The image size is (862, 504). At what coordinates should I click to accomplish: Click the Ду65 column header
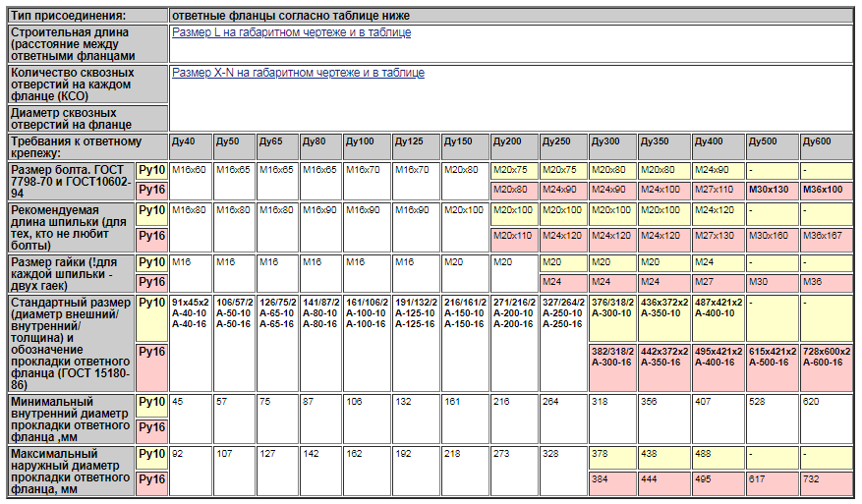tap(277, 146)
